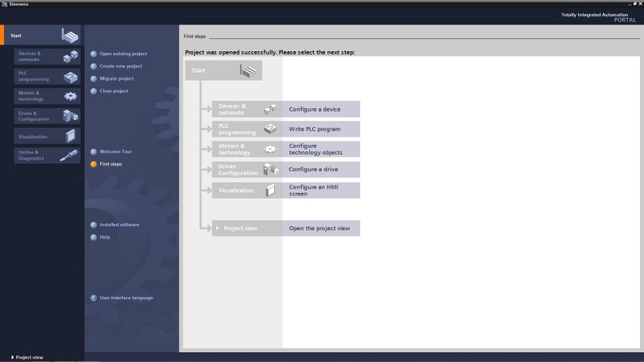
Task: Click the Devices & networks sidebar icon
Action: tap(71, 56)
